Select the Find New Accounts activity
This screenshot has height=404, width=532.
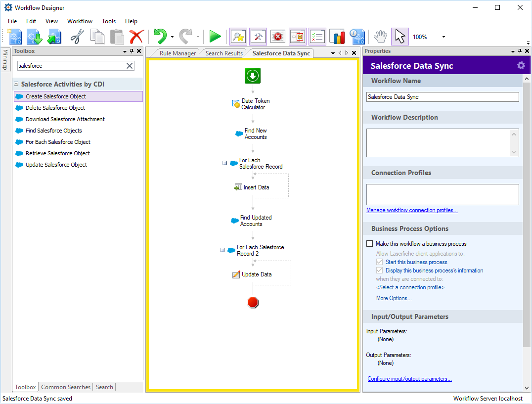[251, 134]
